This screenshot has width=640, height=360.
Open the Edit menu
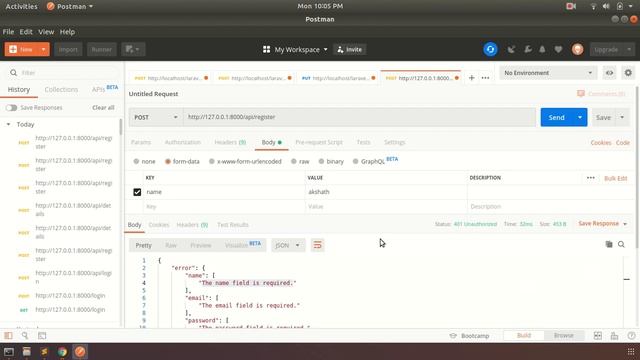click(26, 31)
